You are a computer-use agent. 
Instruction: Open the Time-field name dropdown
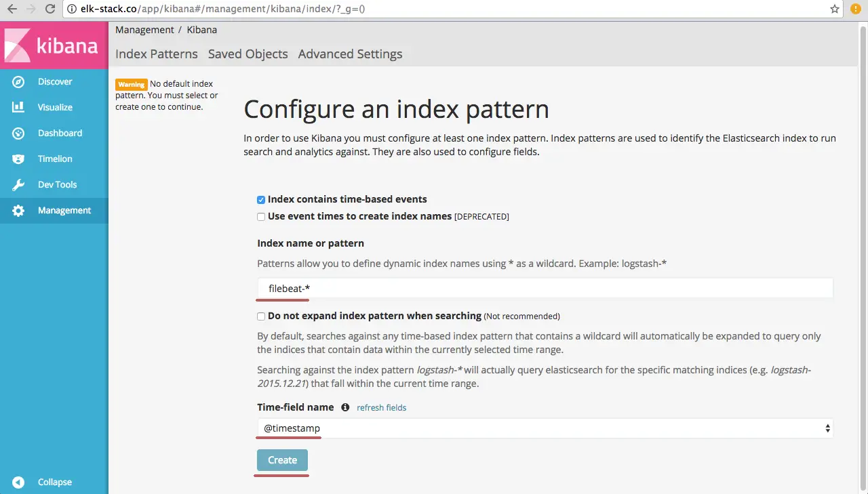(x=545, y=428)
